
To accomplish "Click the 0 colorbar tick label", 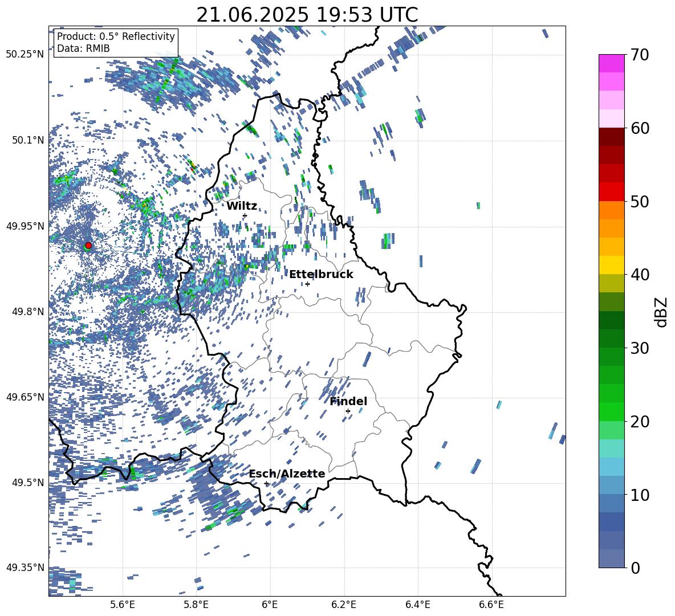I will tap(635, 568).
